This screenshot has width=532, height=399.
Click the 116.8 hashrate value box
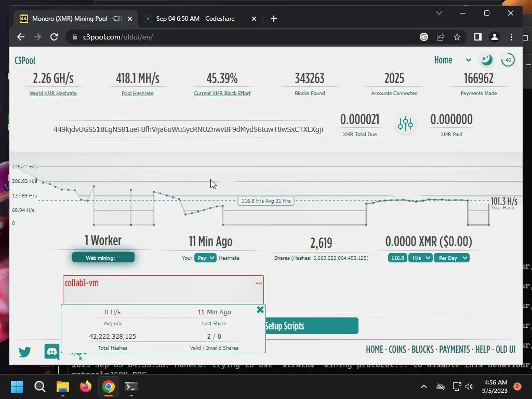(x=397, y=258)
